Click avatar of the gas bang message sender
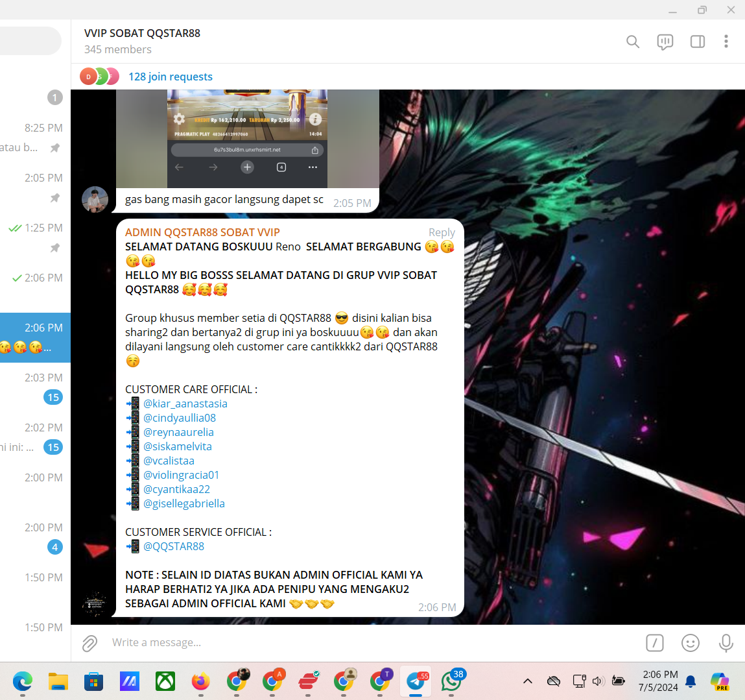Image resolution: width=745 pixels, height=700 pixels. [95, 199]
